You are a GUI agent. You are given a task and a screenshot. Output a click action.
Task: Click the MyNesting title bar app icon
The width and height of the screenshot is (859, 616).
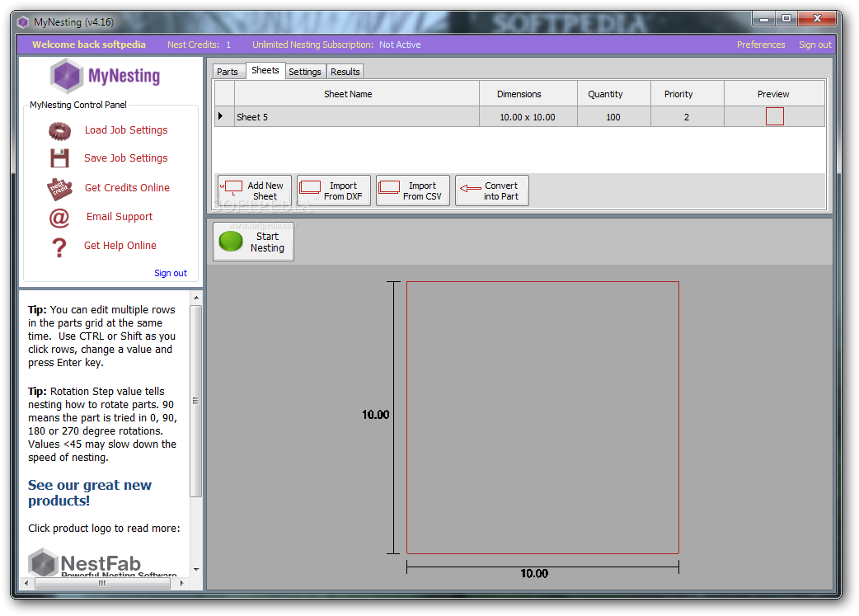[23, 22]
